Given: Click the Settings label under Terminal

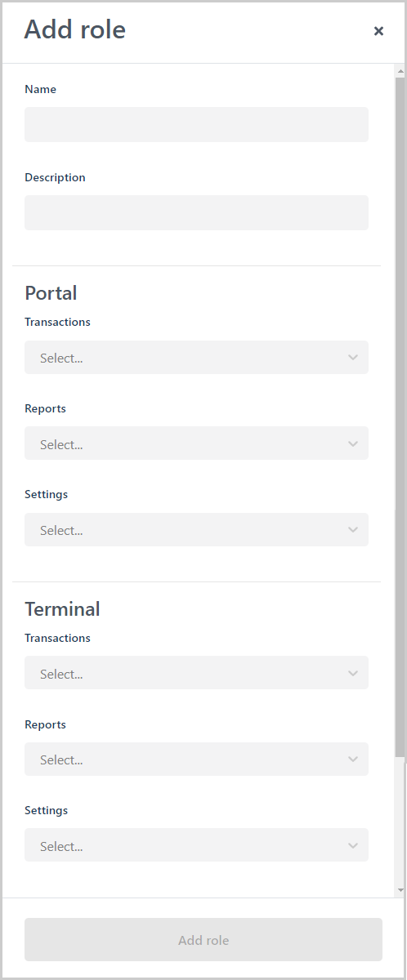Looking at the screenshot, I should pyautogui.click(x=47, y=810).
